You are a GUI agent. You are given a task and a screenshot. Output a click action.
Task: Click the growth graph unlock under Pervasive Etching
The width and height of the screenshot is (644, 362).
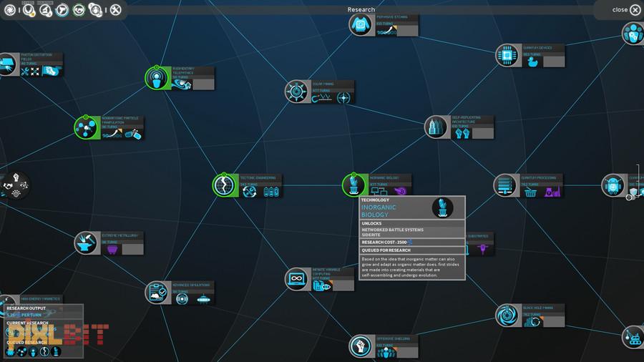[387, 30]
